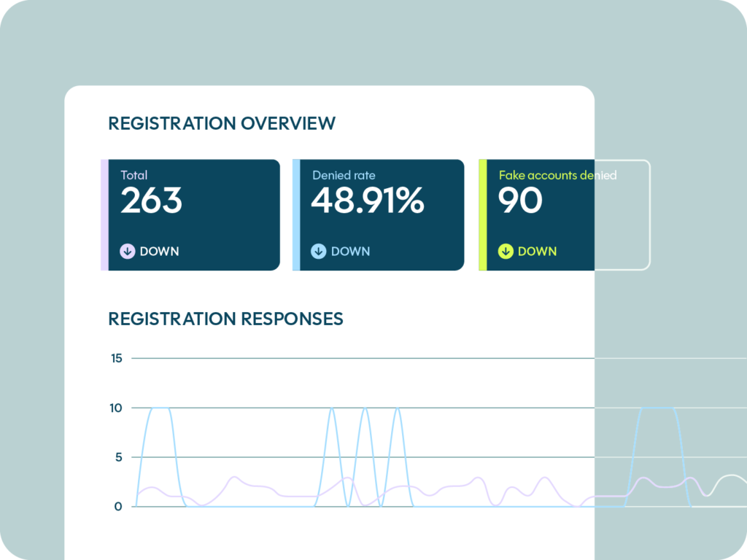Open the Registration Overview heading
This screenshot has width=747, height=560.
click(222, 123)
